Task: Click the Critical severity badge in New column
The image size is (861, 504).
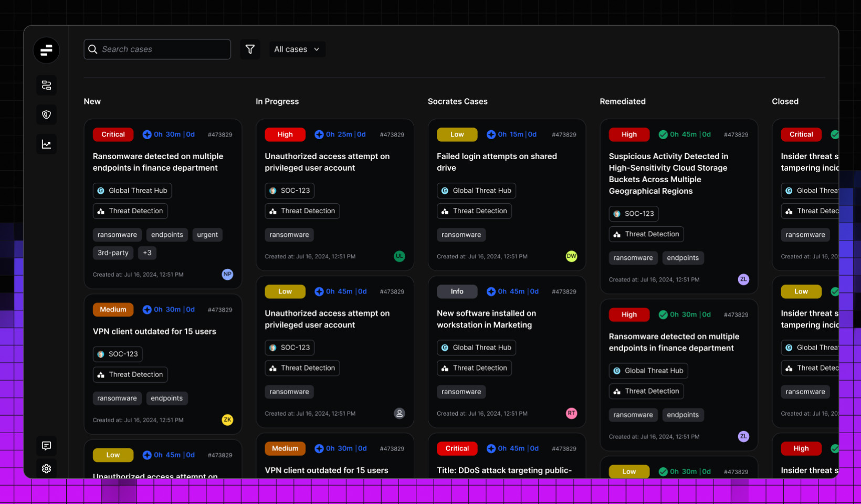Action: 113,134
